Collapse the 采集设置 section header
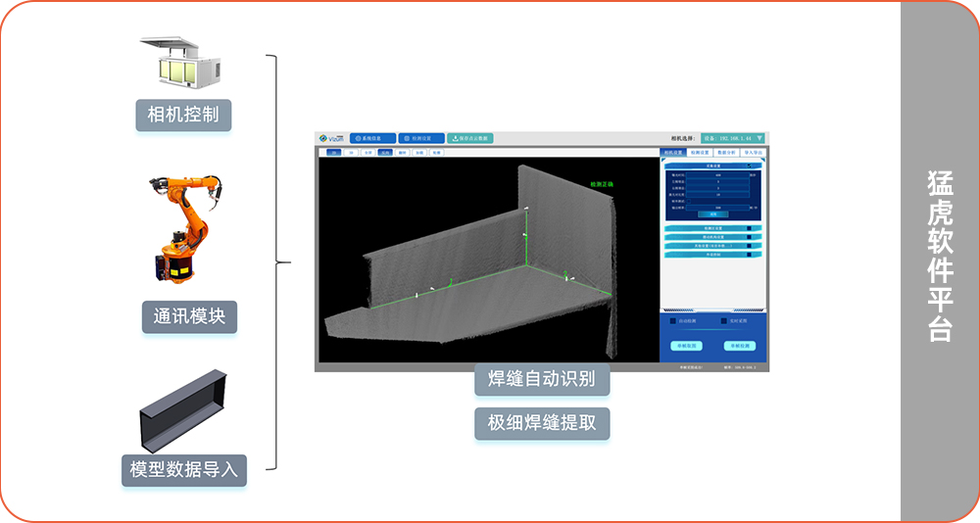The height and width of the screenshot is (523, 980). tap(713, 166)
